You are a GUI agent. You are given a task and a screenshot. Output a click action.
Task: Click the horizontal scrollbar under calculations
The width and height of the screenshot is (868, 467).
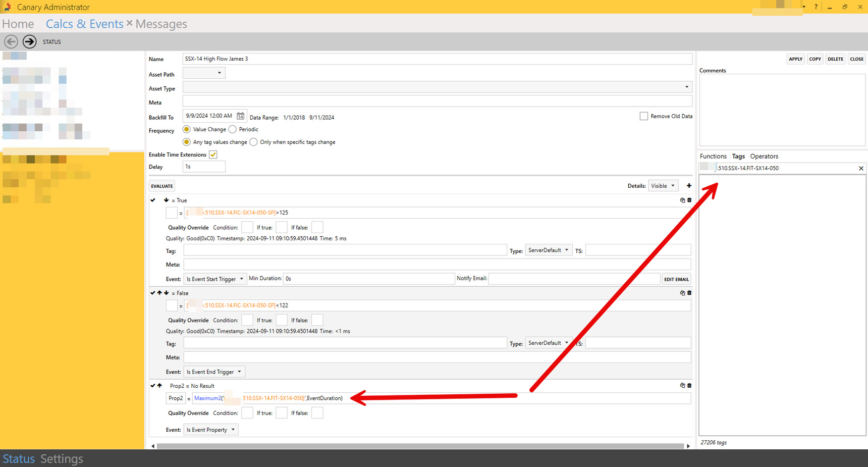pos(420,446)
